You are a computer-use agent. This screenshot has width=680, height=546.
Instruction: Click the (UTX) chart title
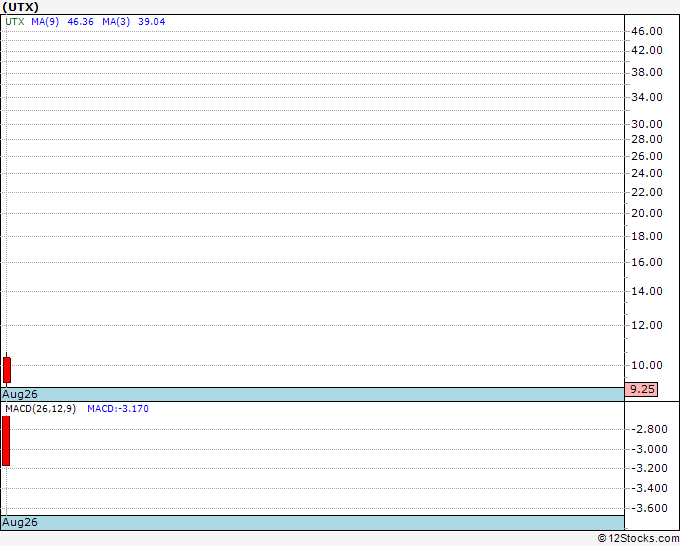tap(20, 7)
